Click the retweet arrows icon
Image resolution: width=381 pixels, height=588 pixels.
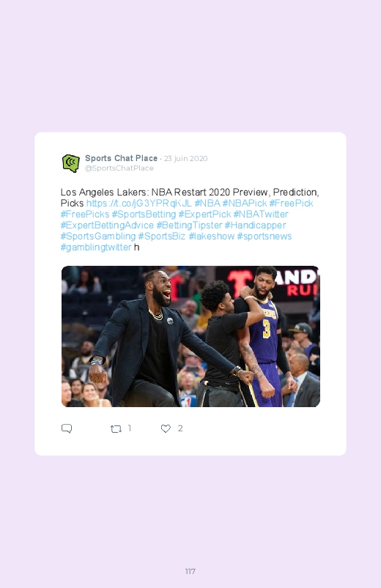[x=116, y=428]
